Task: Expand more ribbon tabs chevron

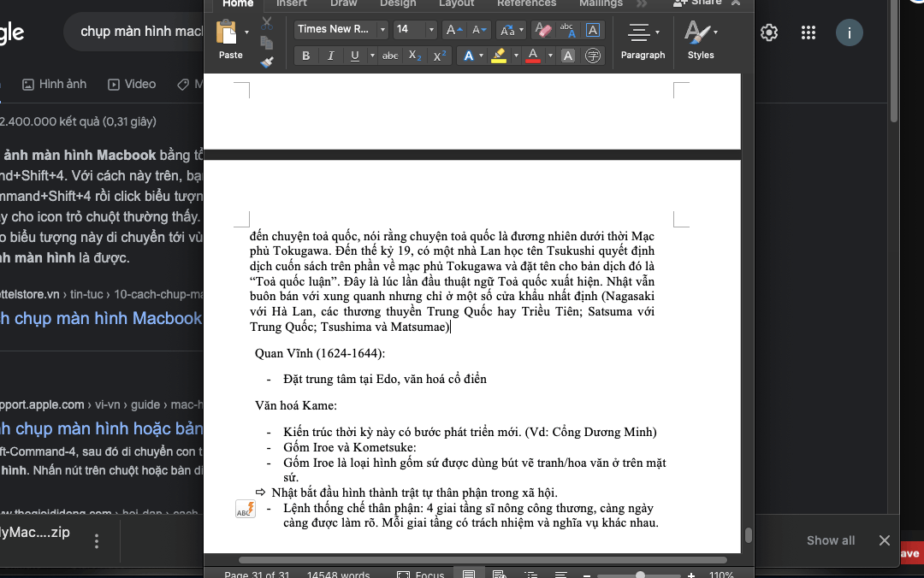Action: tap(642, 3)
